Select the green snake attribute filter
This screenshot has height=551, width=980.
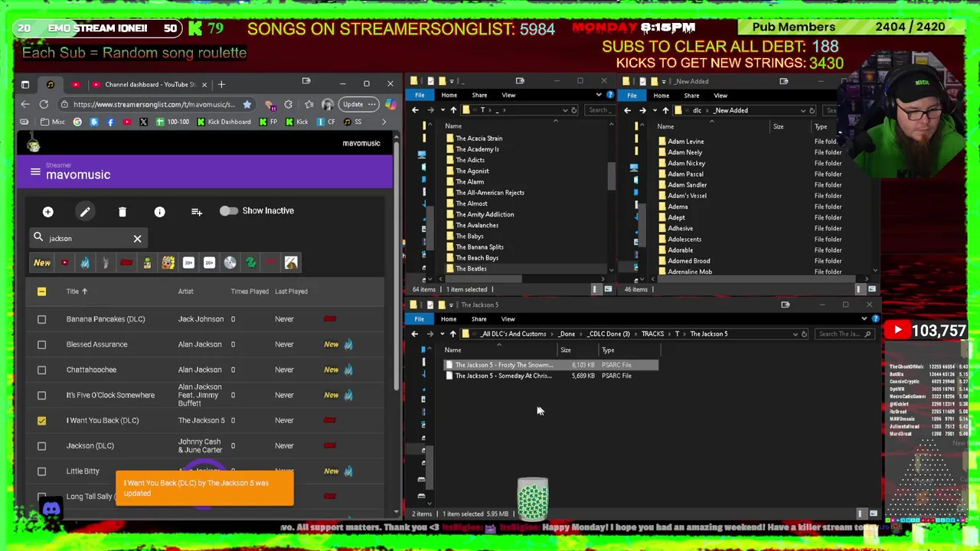pos(250,262)
